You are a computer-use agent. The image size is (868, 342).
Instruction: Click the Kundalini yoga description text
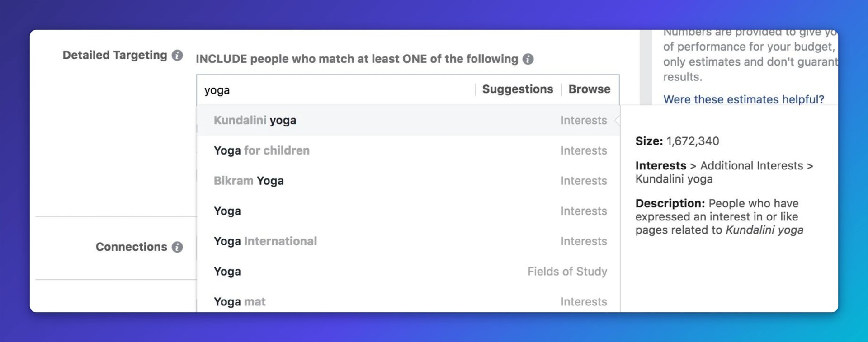(719, 217)
